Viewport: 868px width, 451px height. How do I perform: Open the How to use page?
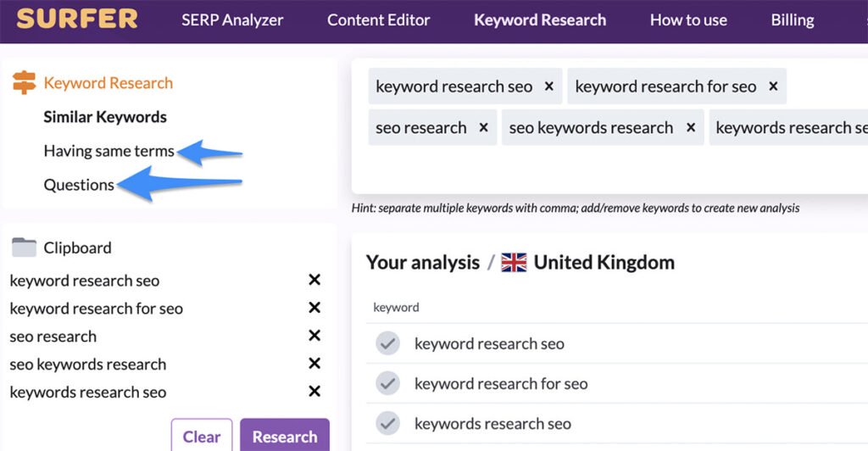tap(688, 19)
